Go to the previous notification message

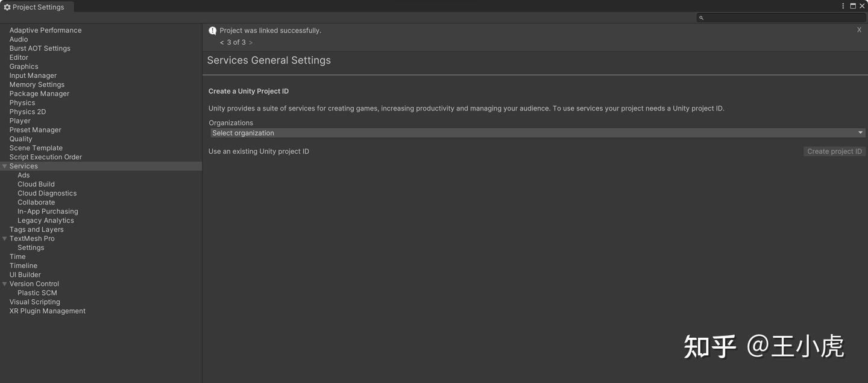click(x=222, y=42)
